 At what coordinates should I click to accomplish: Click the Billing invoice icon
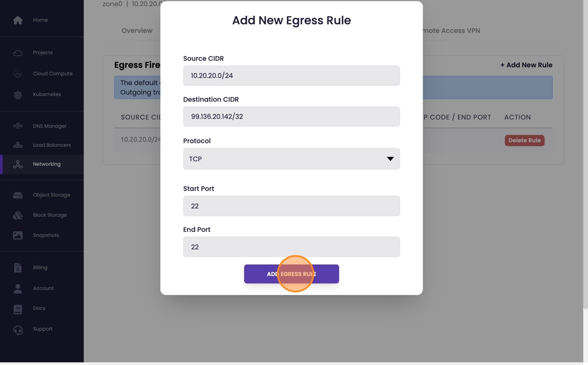coord(18,268)
